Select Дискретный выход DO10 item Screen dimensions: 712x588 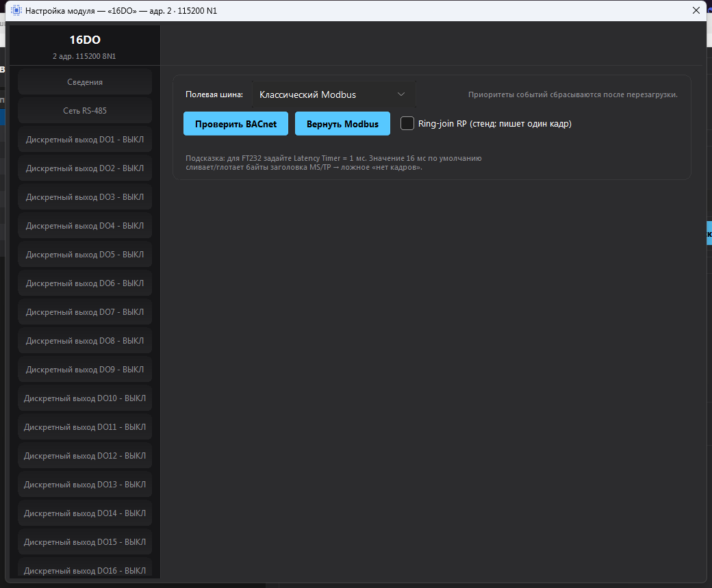click(85, 398)
